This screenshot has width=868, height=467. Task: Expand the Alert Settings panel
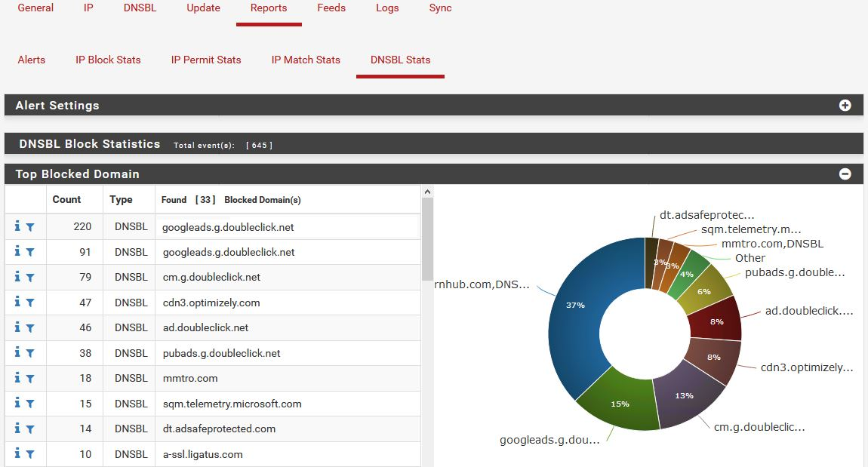click(845, 106)
